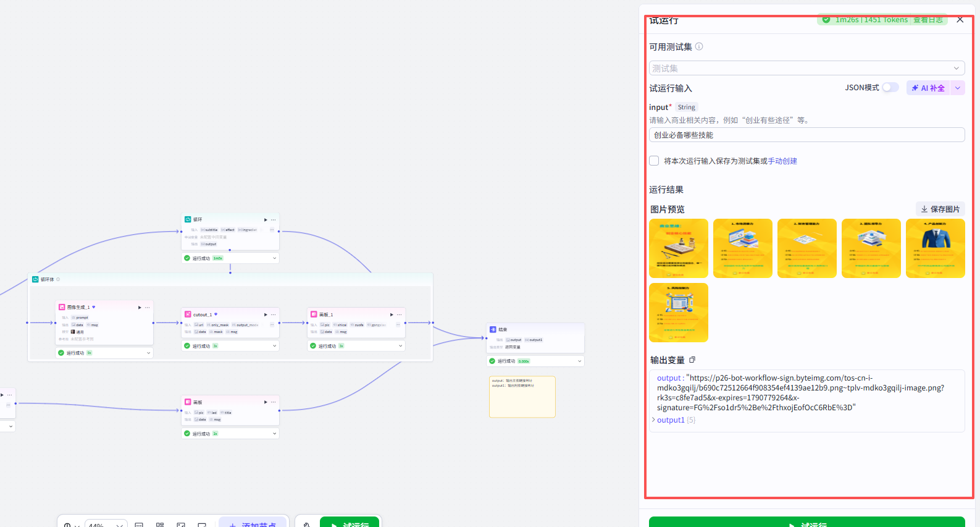Click the info icon beside 可用测试集
Screen dimensions: 980x527
point(699,46)
